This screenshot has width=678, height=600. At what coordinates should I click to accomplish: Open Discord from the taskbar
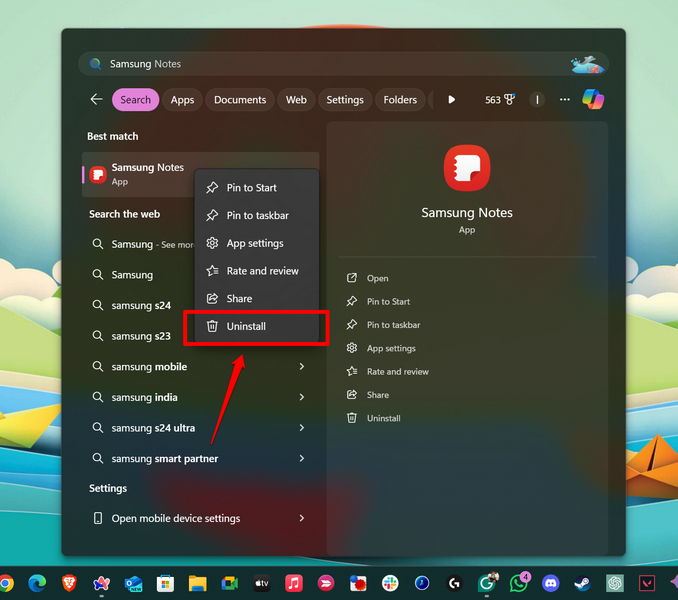click(x=550, y=584)
